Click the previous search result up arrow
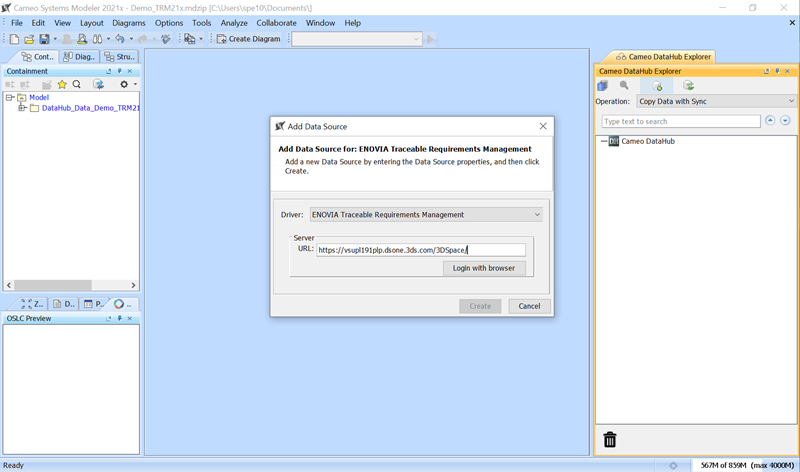The height and width of the screenshot is (472, 800). (770, 121)
